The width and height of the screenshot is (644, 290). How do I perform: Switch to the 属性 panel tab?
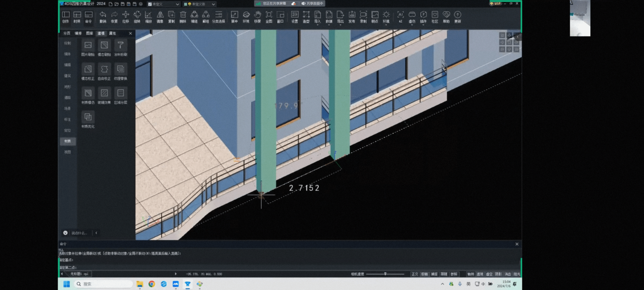coord(112,33)
